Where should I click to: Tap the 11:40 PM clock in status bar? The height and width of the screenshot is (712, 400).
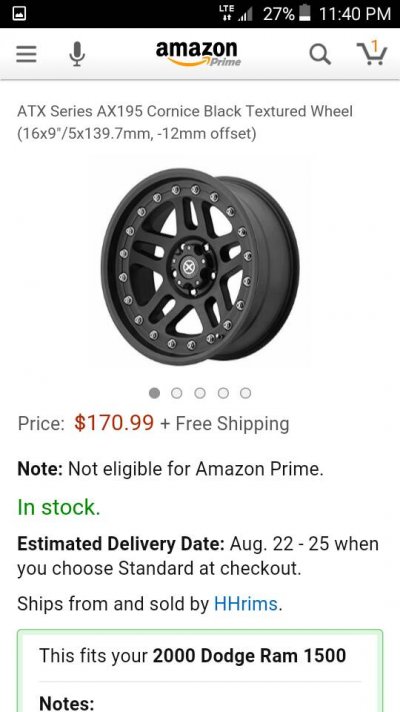pos(355,14)
